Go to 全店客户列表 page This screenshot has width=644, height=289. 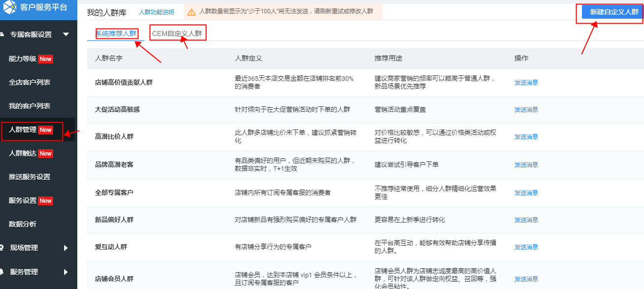[30, 83]
